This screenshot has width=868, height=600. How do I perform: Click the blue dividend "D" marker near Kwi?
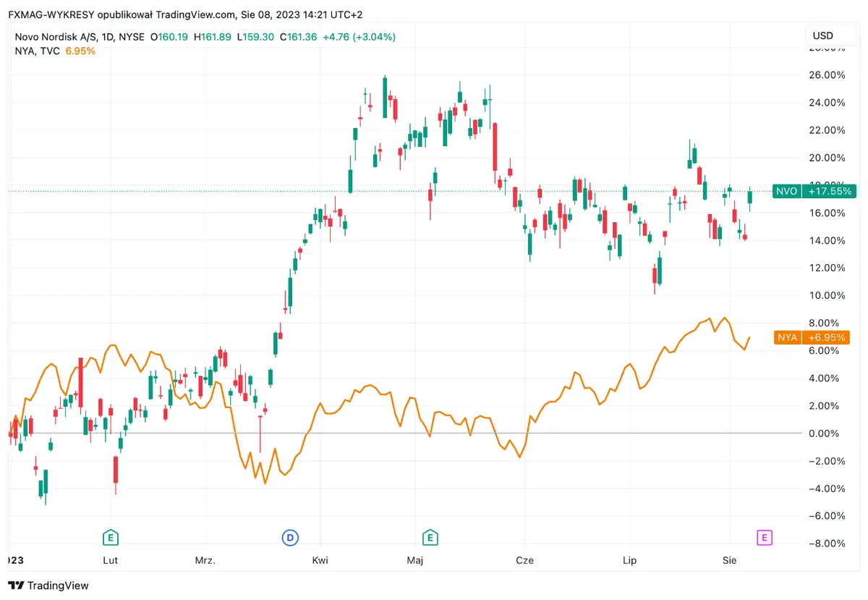click(x=290, y=538)
